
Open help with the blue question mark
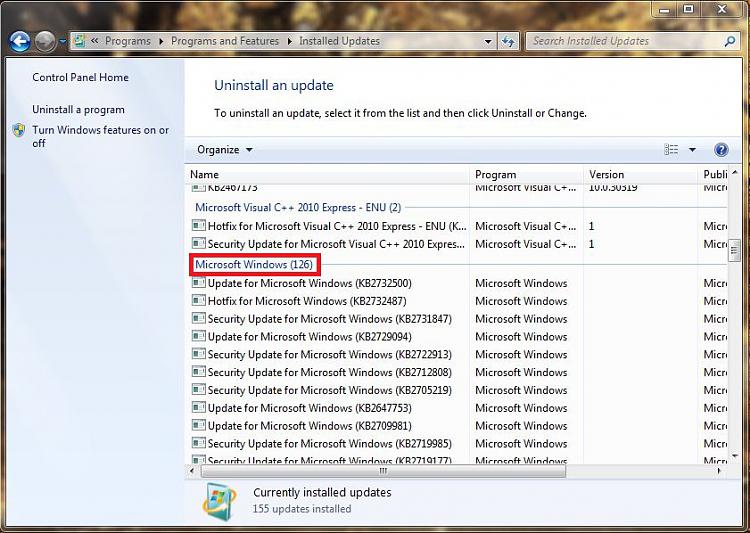point(721,150)
